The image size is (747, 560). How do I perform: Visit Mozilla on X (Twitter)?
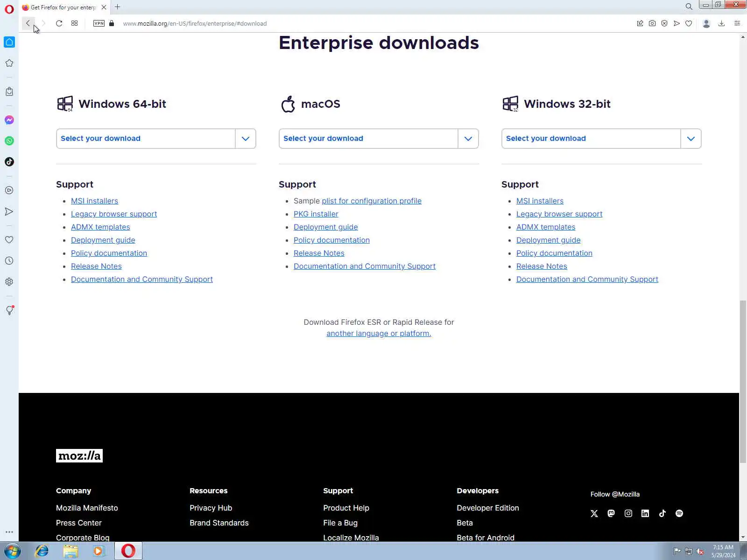point(594,513)
